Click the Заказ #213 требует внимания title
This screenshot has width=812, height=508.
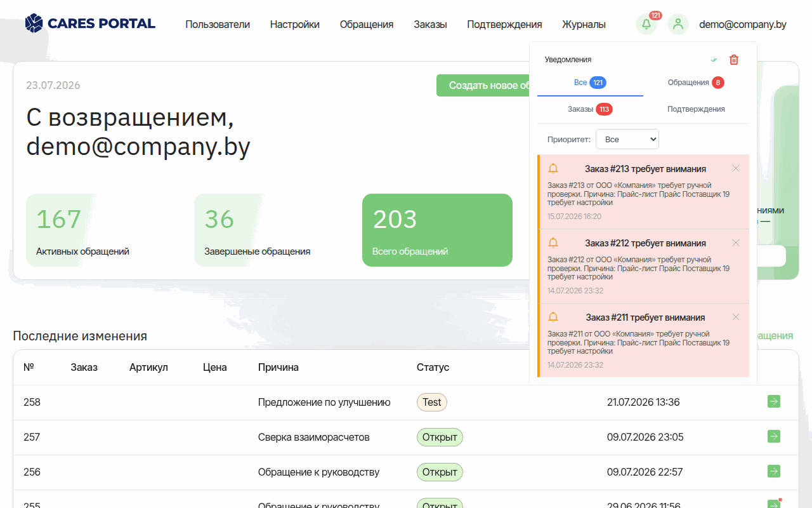[645, 169]
